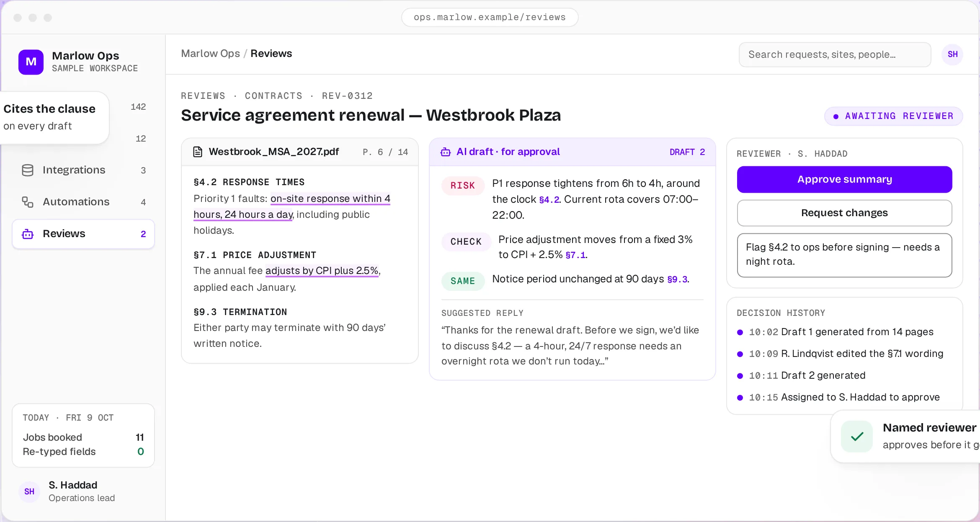Click the Automations count 4
980x522 pixels.
(x=143, y=202)
